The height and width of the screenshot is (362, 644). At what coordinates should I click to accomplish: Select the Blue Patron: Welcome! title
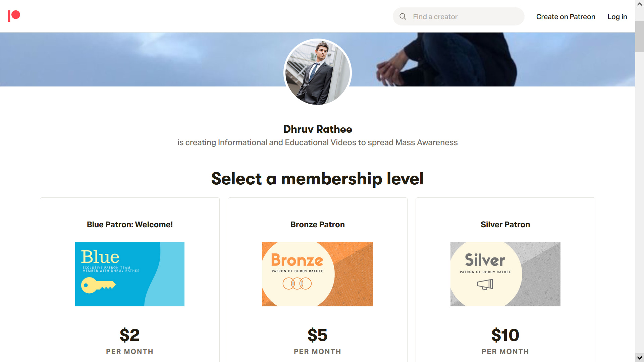point(129,225)
